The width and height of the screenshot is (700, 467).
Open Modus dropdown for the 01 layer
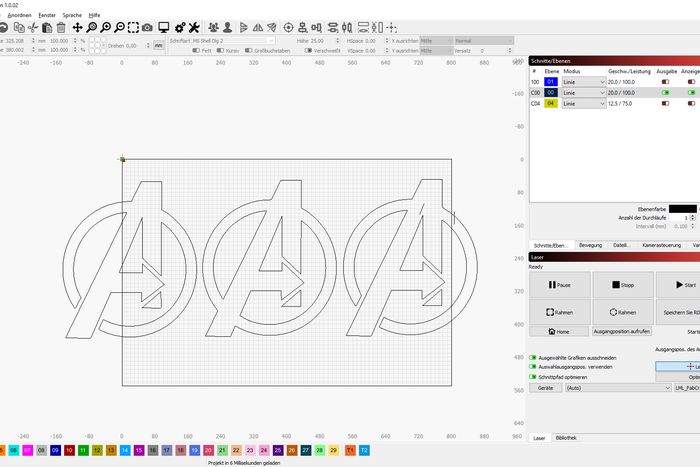583,82
